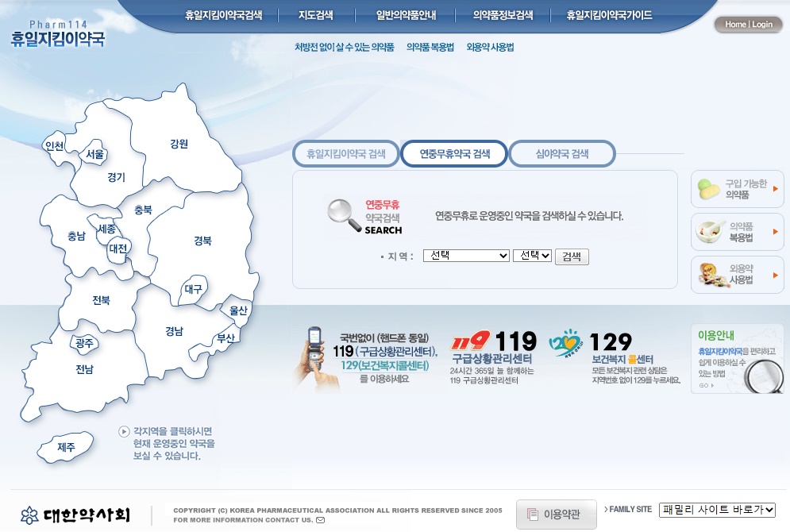Switch to 연중무휴약국 검색 tab
The image size is (790, 532).
click(x=454, y=154)
